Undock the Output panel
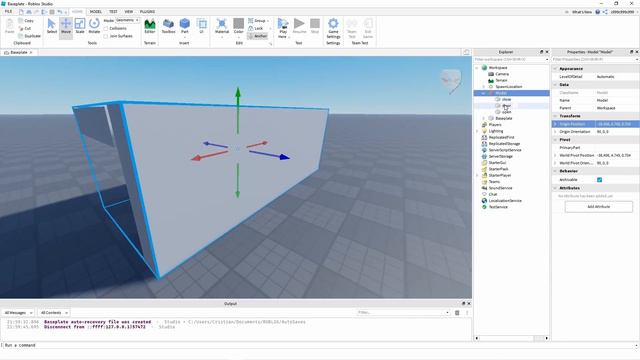640x360 pixels. click(463, 304)
